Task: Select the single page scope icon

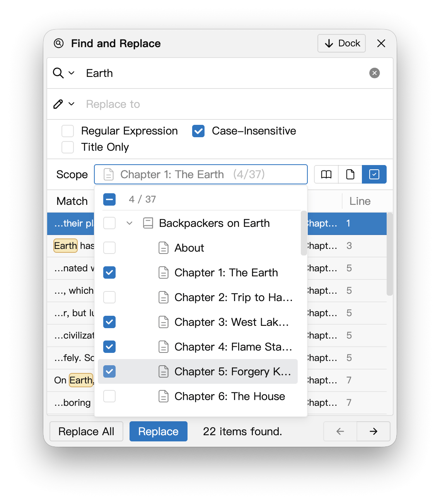Action: (x=350, y=174)
